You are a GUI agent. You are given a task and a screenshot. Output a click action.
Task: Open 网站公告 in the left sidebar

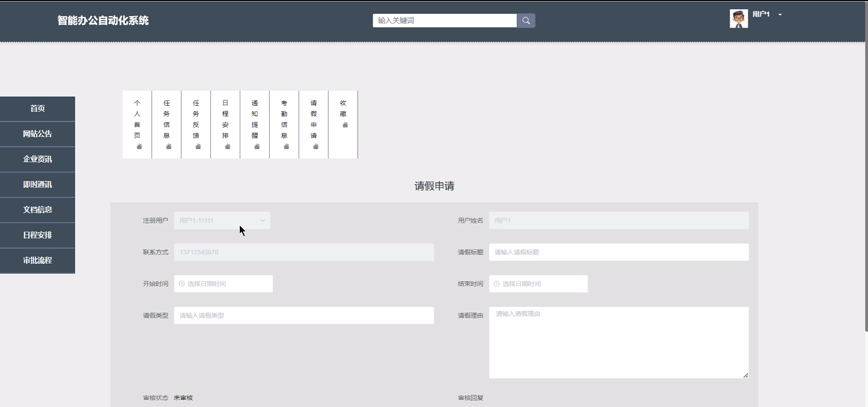[x=37, y=134]
